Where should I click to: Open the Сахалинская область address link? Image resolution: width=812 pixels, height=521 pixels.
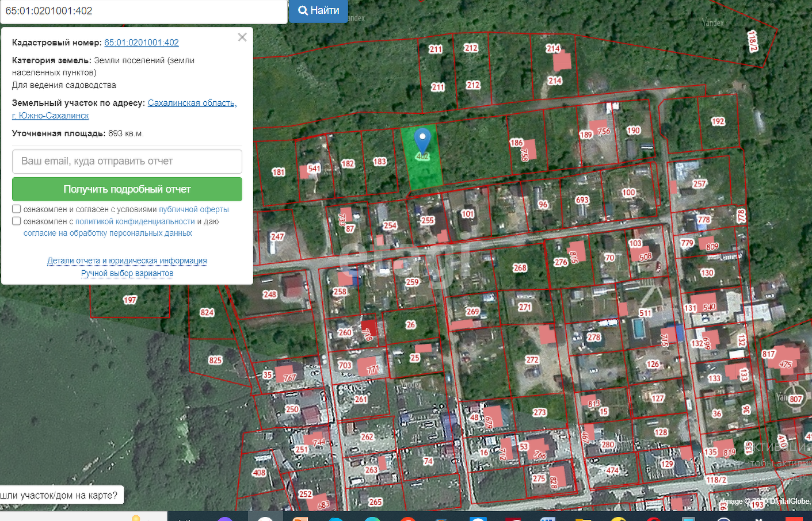tap(192, 103)
